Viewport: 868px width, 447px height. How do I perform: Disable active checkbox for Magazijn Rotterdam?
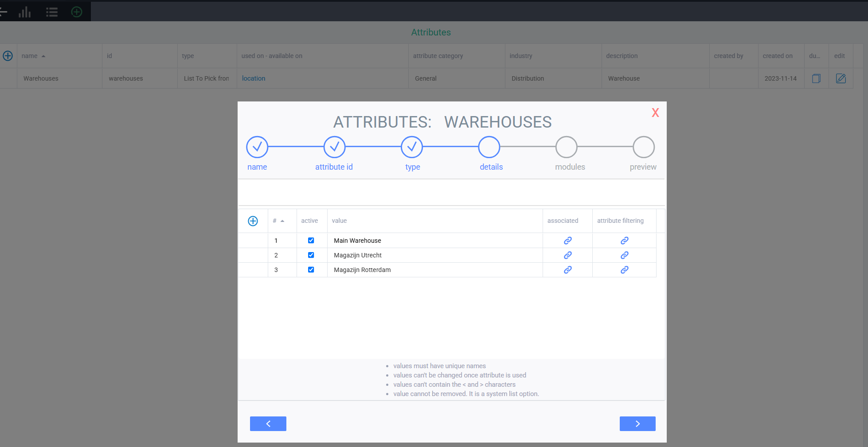[x=311, y=270]
